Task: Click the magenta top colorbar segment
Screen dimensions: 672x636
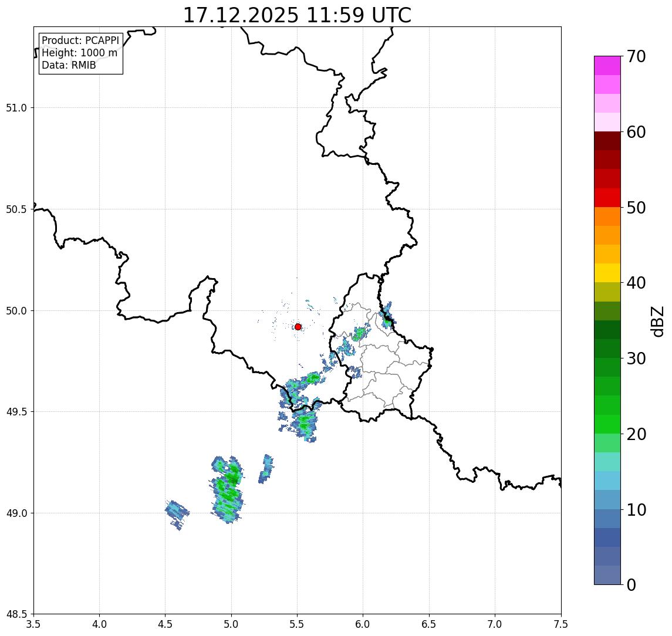Action: 607,66
